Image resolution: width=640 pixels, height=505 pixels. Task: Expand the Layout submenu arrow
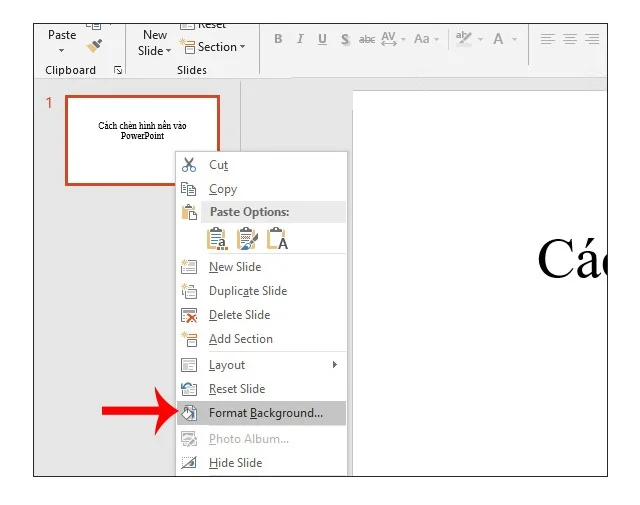[335, 364]
